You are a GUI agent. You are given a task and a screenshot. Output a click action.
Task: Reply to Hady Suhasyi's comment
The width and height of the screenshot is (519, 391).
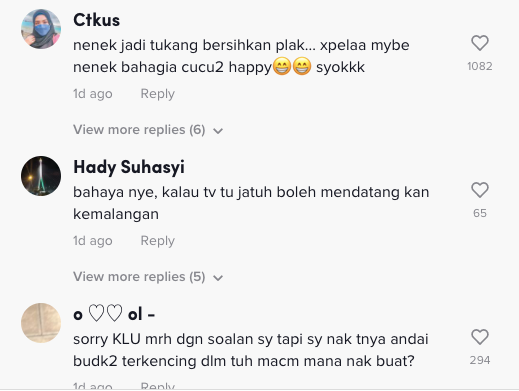tap(158, 241)
